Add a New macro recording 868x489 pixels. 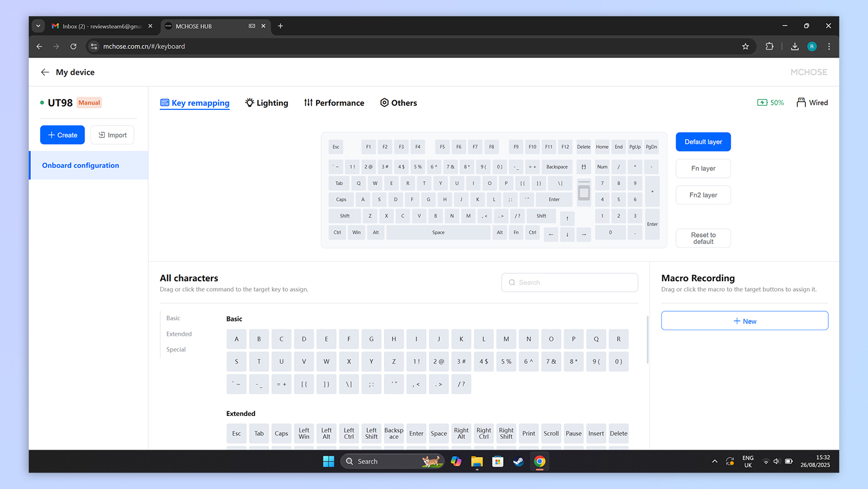click(744, 321)
